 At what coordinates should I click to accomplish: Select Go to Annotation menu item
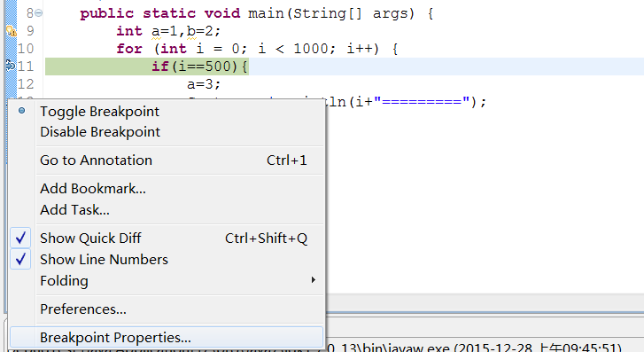point(167,160)
